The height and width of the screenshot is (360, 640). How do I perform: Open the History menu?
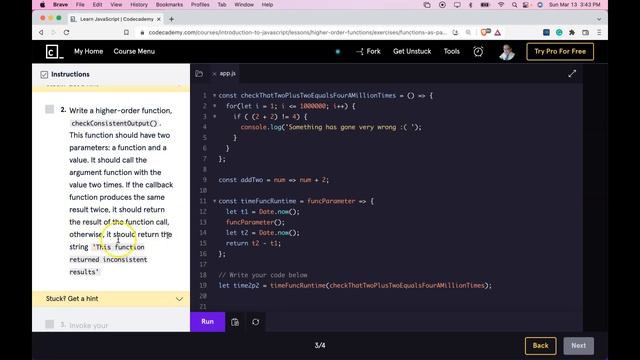[139, 5]
